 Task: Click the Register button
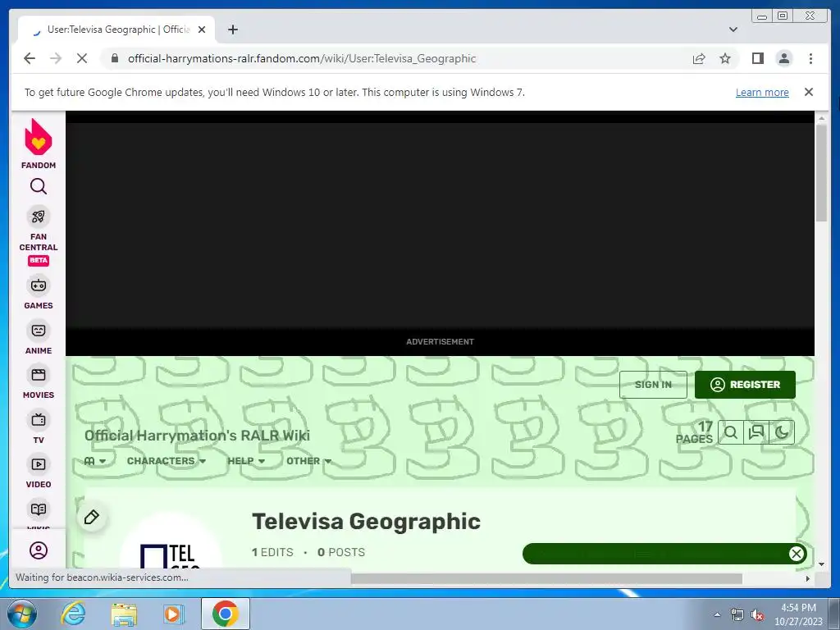pyautogui.click(x=745, y=385)
